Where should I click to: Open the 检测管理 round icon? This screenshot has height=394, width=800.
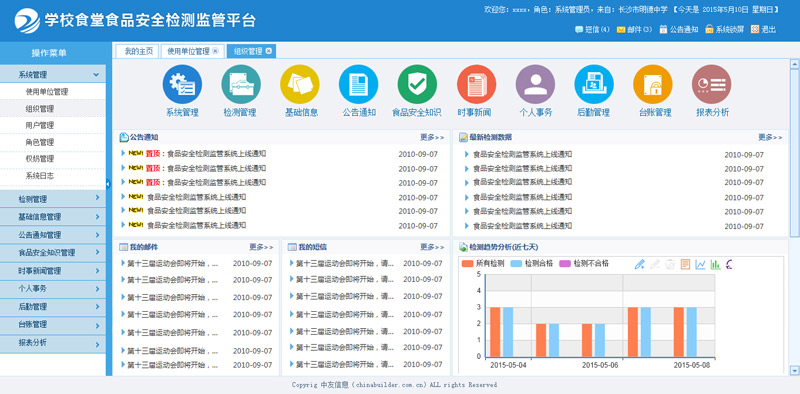tap(241, 84)
